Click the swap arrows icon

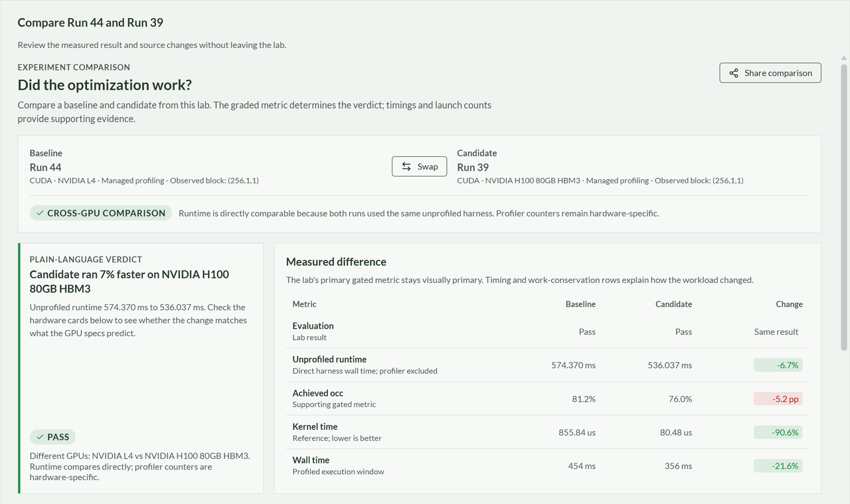tap(406, 167)
